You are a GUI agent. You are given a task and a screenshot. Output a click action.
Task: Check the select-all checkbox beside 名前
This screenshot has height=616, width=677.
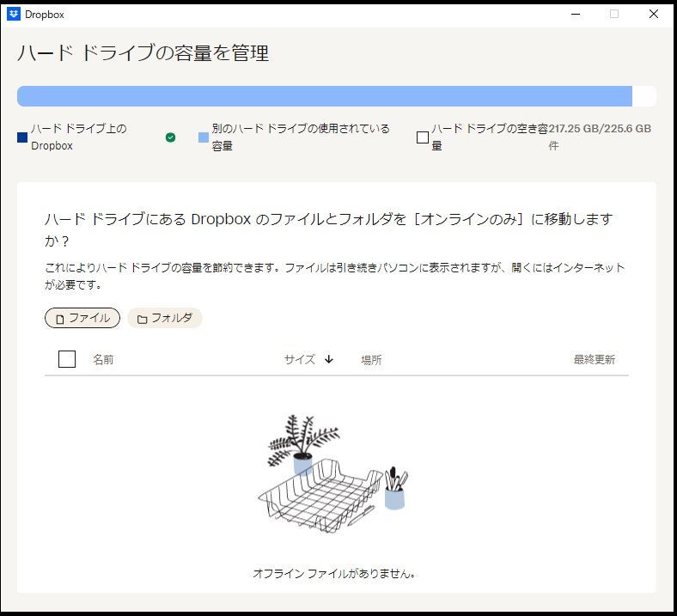(67, 359)
